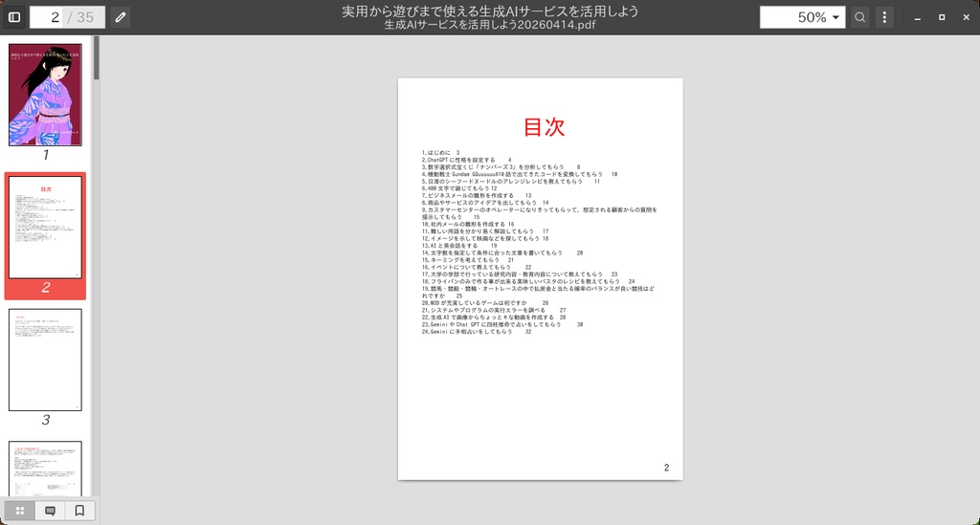This screenshot has width=980, height=525.
Task: Click TOC line 11 ending with page 17
Action: coord(485,231)
